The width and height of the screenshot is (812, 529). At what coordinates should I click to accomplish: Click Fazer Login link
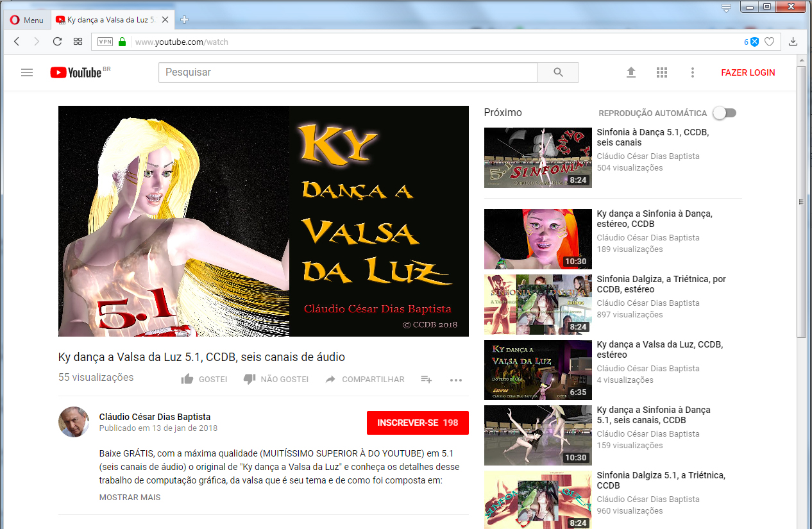(x=748, y=72)
